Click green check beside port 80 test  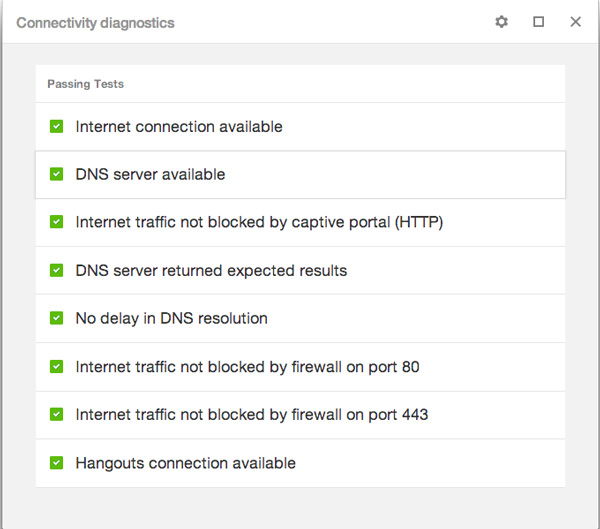[x=57, y=367]
